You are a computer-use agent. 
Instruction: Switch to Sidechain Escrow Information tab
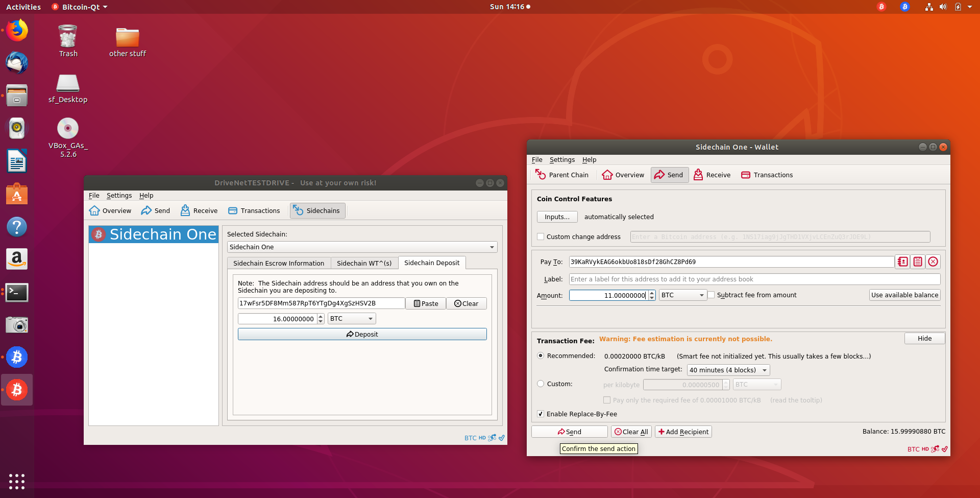click(x=279, y=263)
